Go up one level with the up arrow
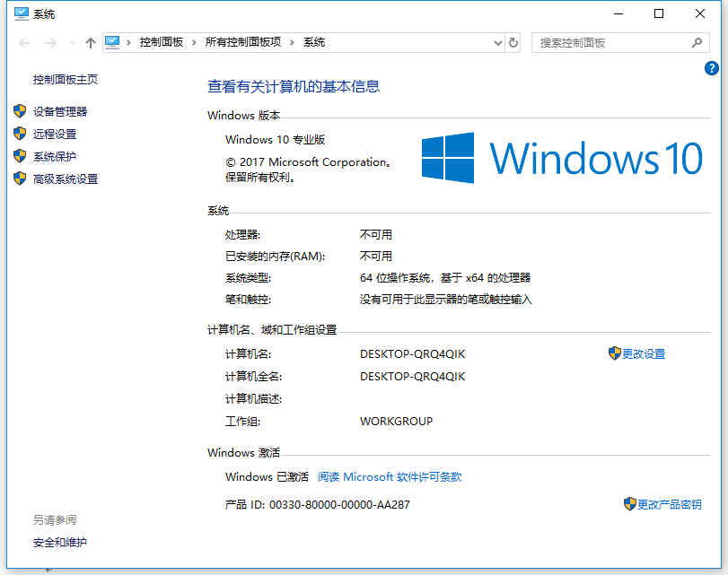Screen dimensions: 728x575 pos(91,43)
